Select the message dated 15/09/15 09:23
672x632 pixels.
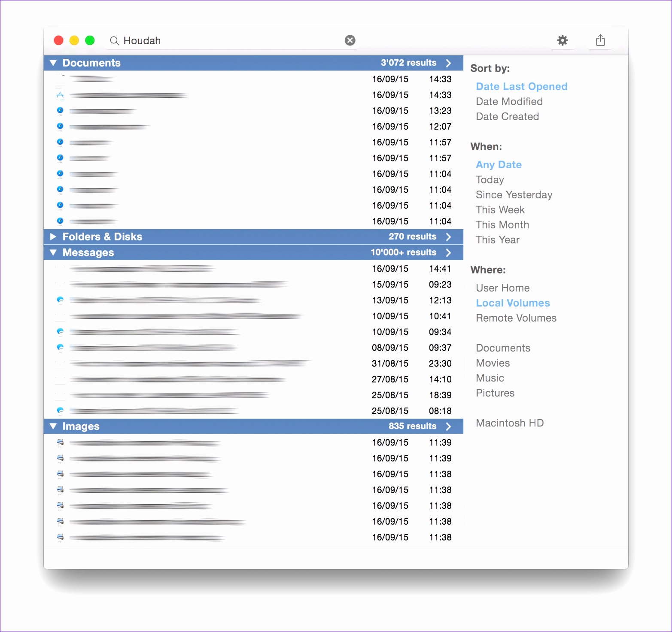tap(253, 285)
